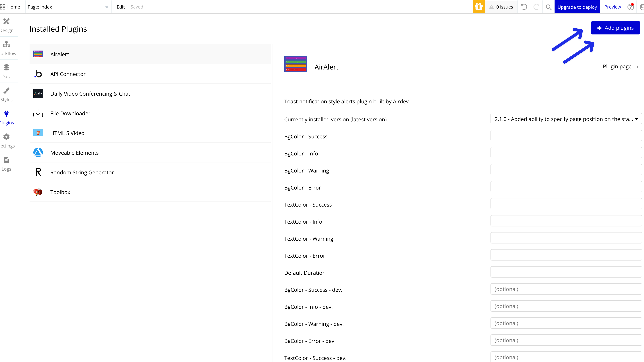The image size is (644, 362).
Task: Click the BgColor - Success input field
Action: coord(566,136)
